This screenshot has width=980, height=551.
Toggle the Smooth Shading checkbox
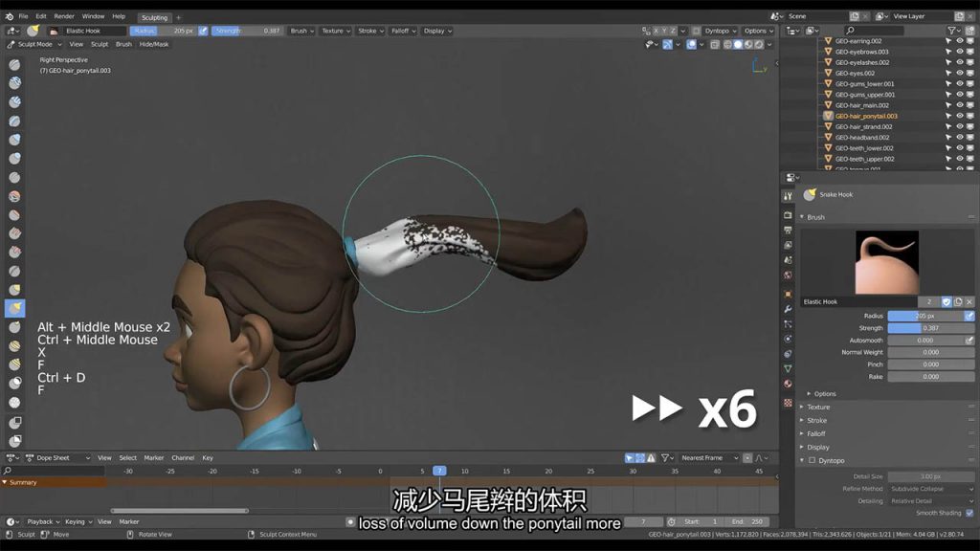[x=969, y=513]
